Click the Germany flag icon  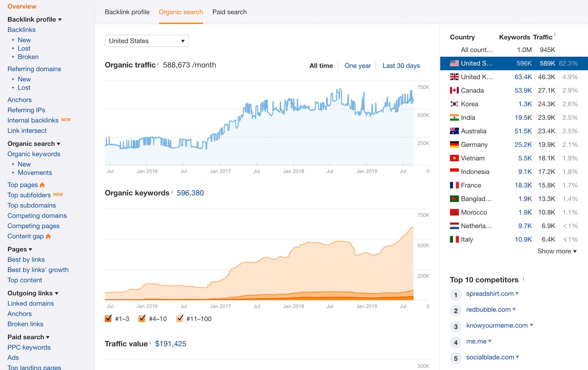[x=454, y=145]
